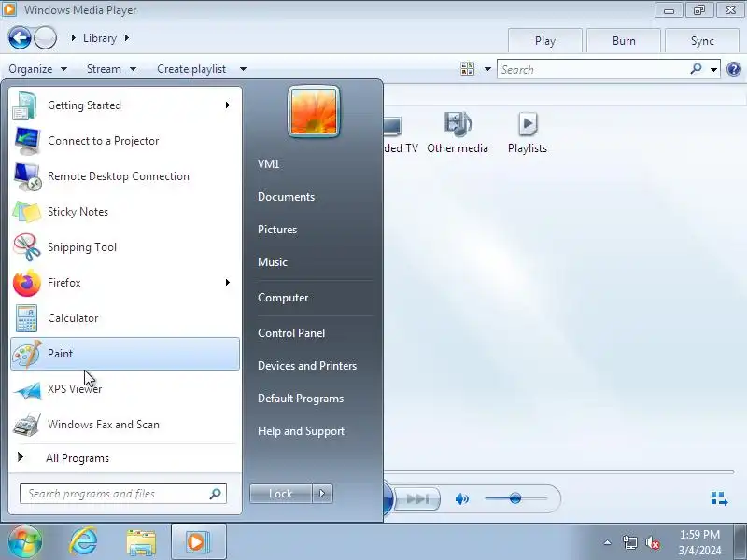This screenshot has height=560, width=747.
Task: Open Computer from Start menu
Action: [x=283, y=298]
